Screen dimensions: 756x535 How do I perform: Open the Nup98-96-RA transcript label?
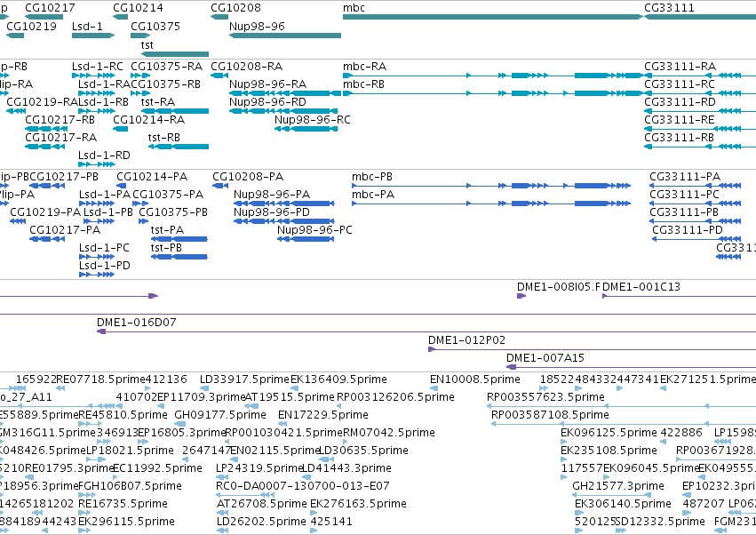click(x=267, y=84)
